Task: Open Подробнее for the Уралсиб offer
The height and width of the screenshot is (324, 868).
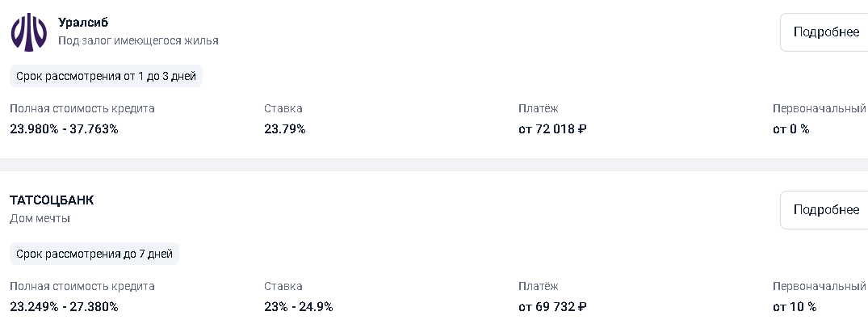Action: 824,32
